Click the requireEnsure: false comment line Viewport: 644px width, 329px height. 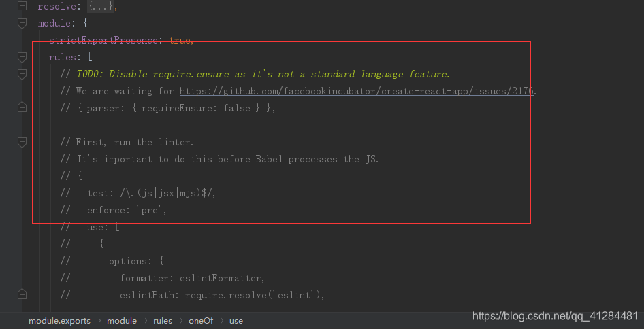pos(167,108)
